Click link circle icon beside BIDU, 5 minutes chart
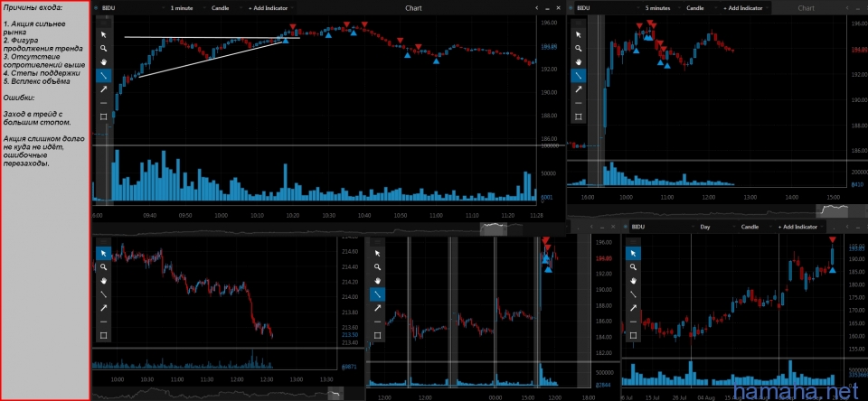The width and height of the screenshot is (868, 401). click(571, 8)
